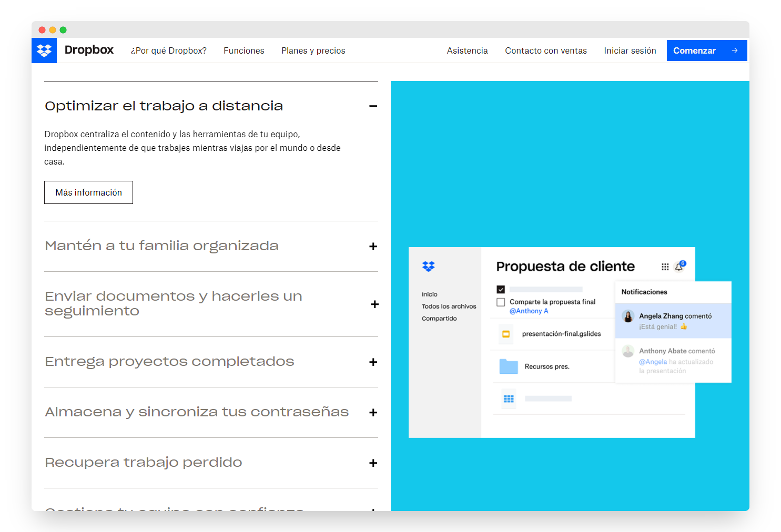Open the Angela Zhang comentó notification
The image size is (781, 532).
673,321
